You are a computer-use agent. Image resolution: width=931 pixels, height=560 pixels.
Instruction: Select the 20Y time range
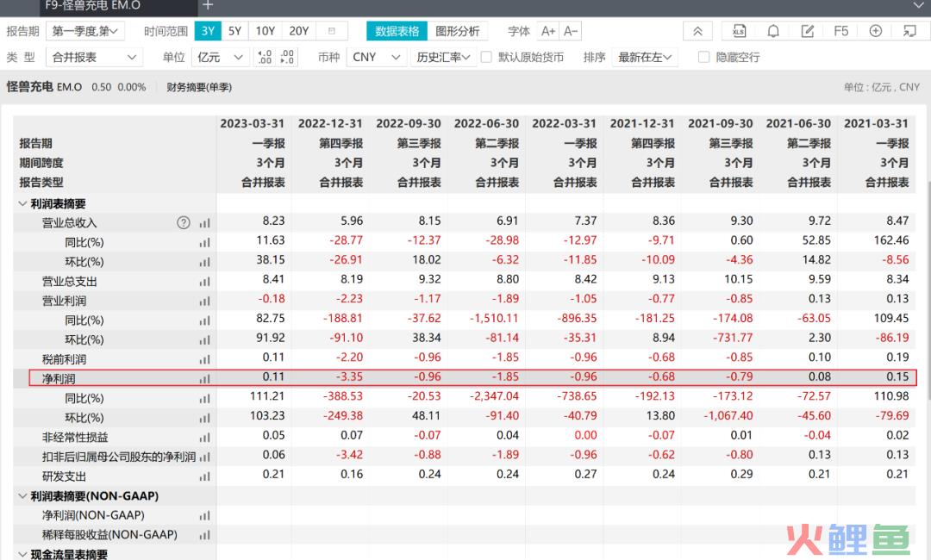tap(298, 31)
